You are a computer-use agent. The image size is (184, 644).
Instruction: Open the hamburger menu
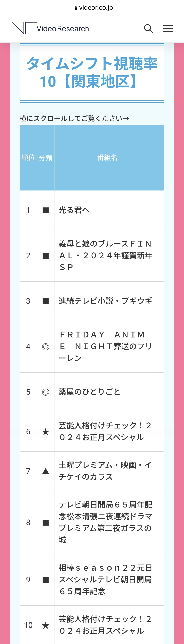coord(168,29)
